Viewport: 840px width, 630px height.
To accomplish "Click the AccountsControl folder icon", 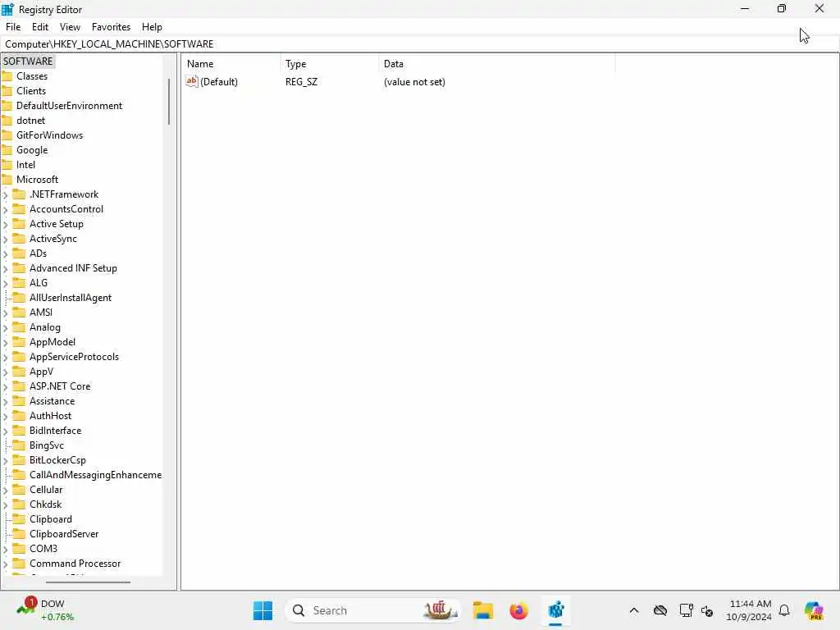I will pos(19,209).
